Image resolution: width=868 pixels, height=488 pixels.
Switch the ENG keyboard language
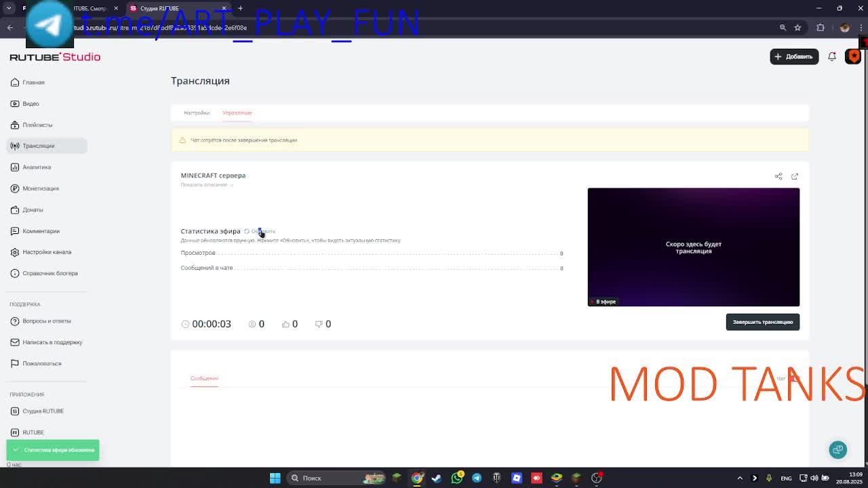786,478
